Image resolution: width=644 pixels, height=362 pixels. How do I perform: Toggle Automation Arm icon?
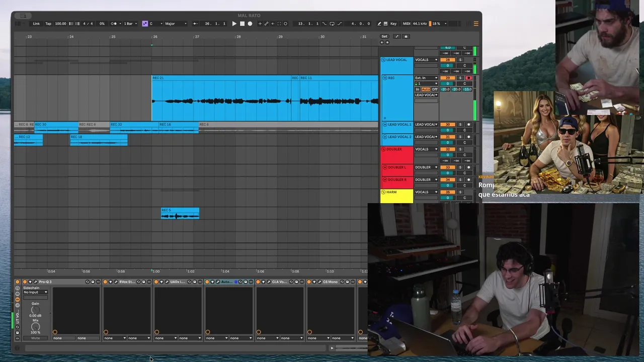[x=266, y=24]
